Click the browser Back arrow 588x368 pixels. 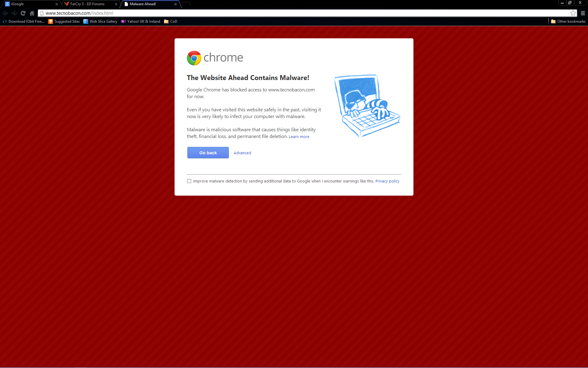pos(5,13)
